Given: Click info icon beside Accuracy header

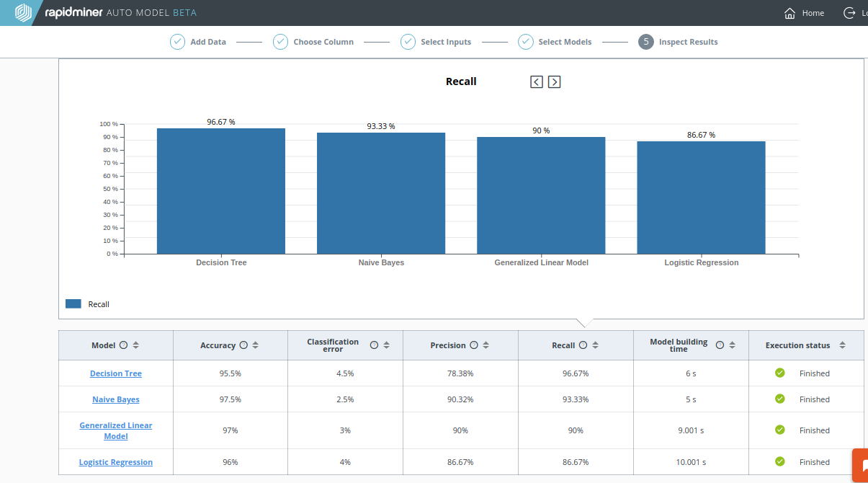Looking at the screenshot, I should 243,345.
